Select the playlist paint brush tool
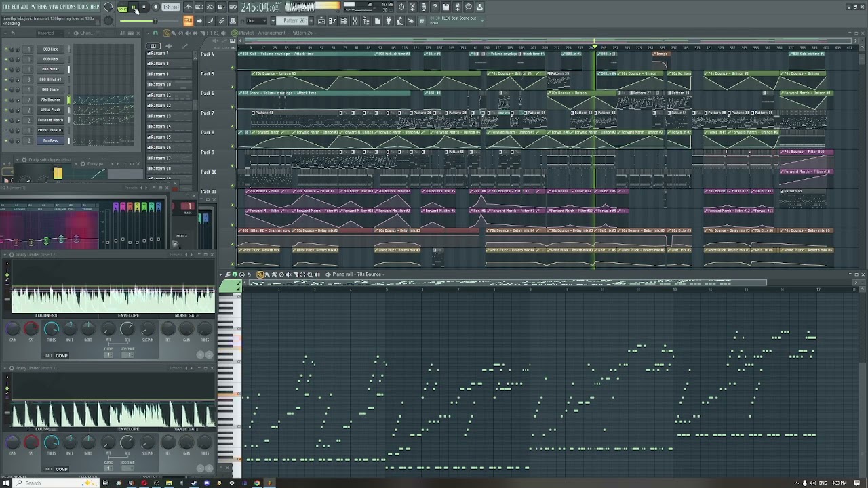This screenshot has width=868, height=488. [174, 33]
